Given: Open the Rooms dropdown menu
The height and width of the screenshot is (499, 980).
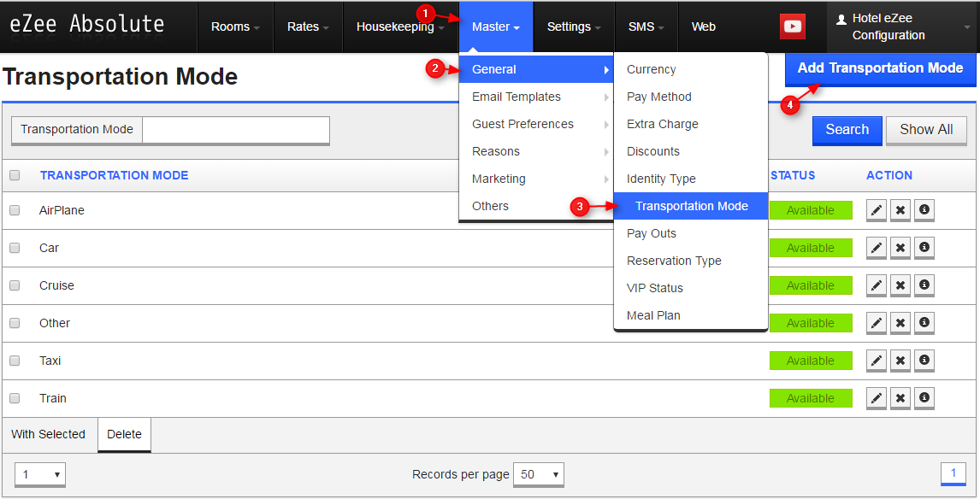Looking at the screenshot, I should coord(235,26).
